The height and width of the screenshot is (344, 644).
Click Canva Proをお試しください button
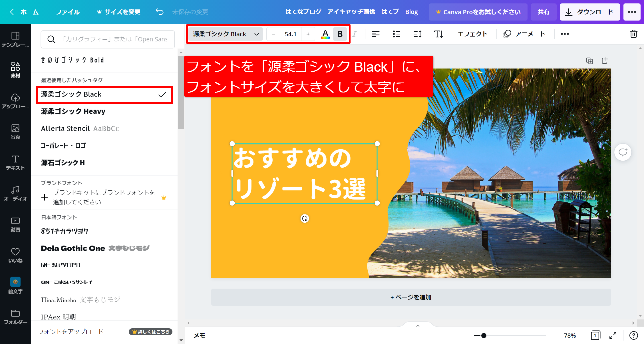click(478, 12)
